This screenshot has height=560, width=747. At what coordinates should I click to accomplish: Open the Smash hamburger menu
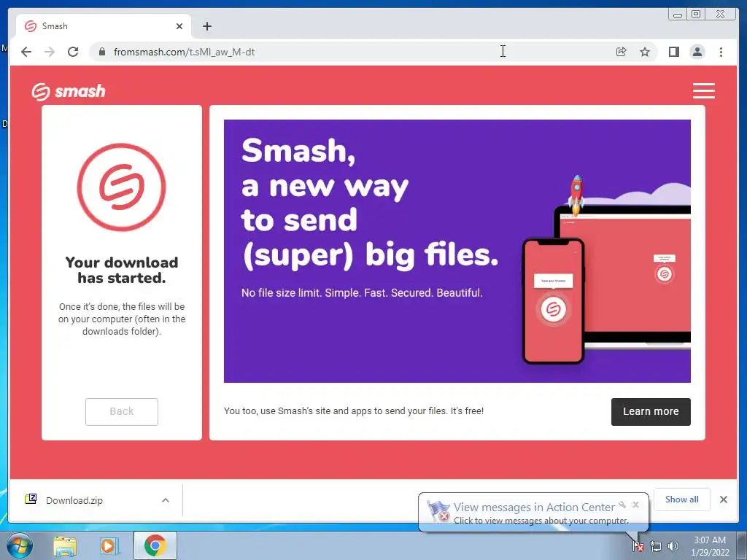click(x=704, y=90)
